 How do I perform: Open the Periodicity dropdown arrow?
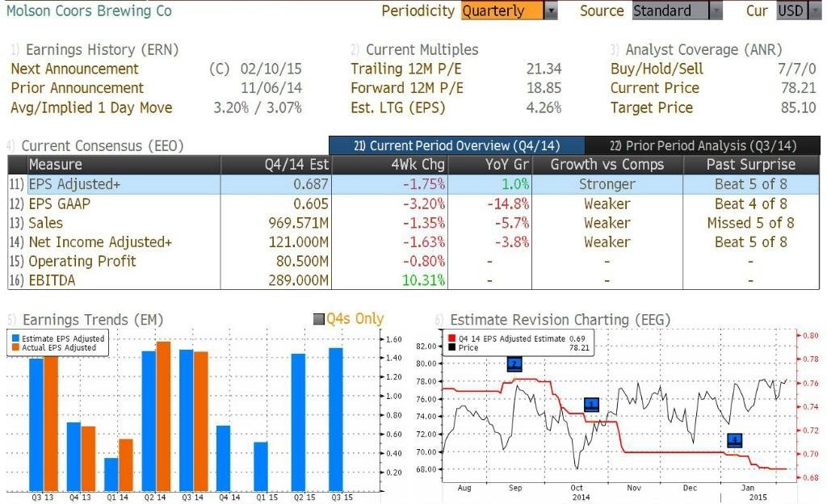[x=551, y=10]
